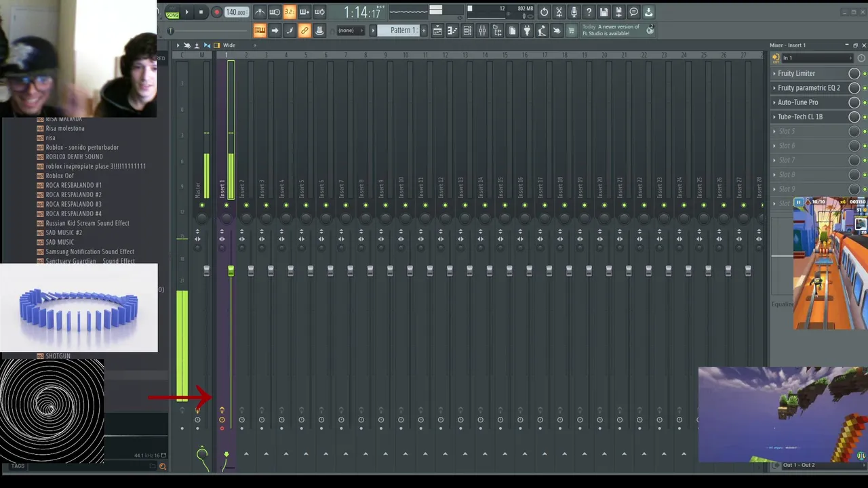Toggle the overdub (blend recording) icon
The image size is (868, 488).
(x=304, y=12)
